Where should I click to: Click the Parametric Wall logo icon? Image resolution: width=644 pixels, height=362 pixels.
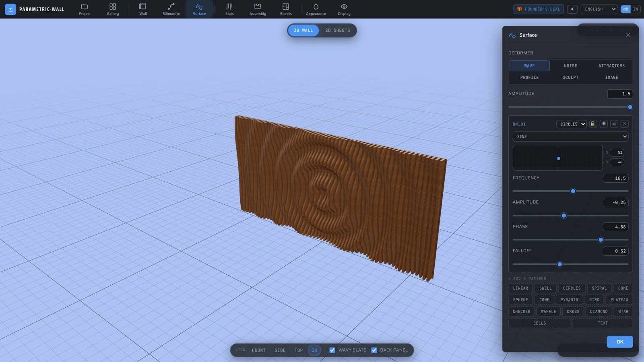coord(10,9)
